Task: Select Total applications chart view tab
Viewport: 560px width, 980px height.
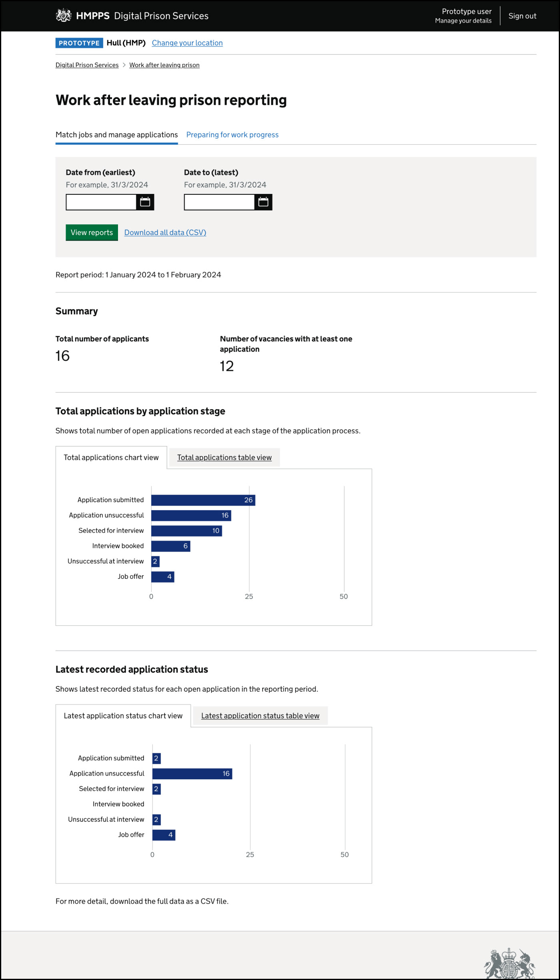Action: click(111, 458)
